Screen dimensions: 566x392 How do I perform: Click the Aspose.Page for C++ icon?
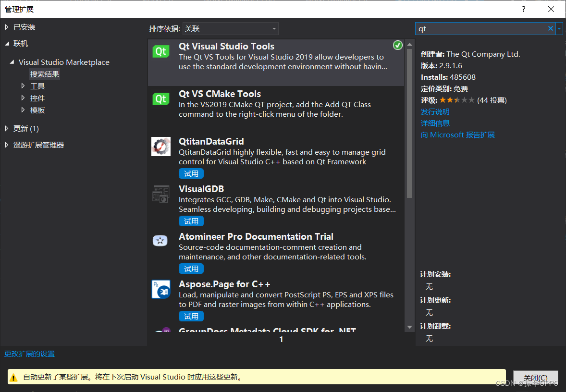pos(161,289)
